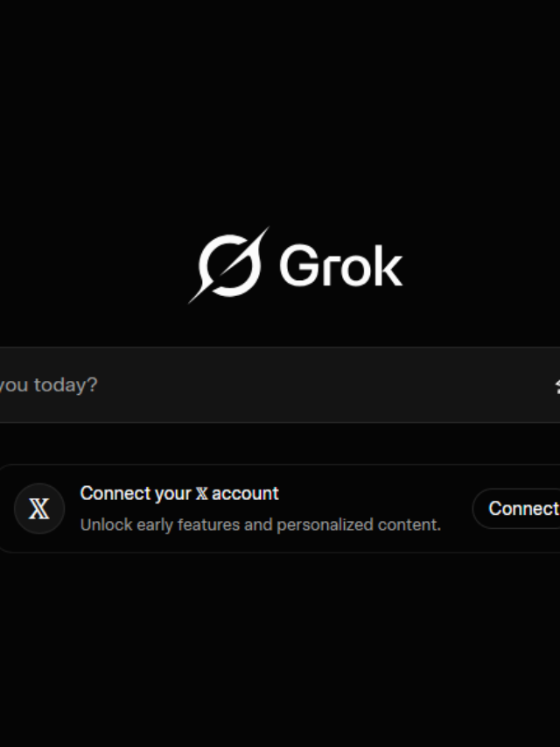560x747 pixels.
Task: Click the upper slash tip of the Grok logo
Action: click(265, 231)
